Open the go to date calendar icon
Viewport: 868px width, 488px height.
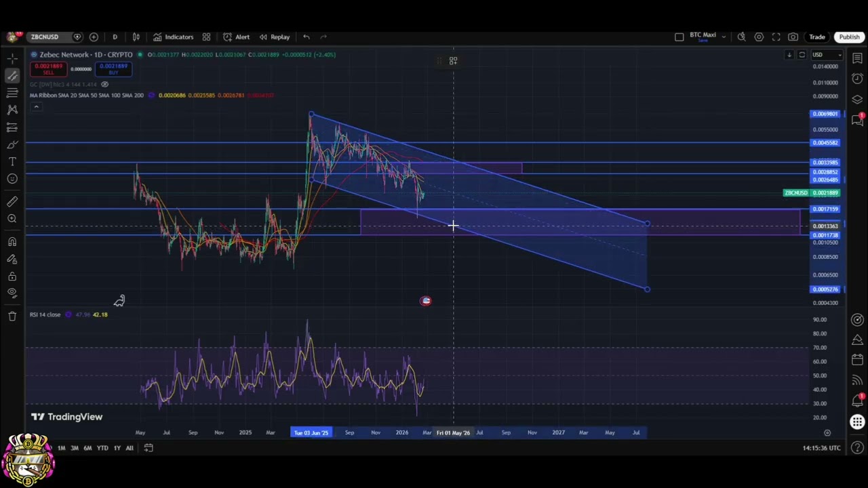coord(149,447)
